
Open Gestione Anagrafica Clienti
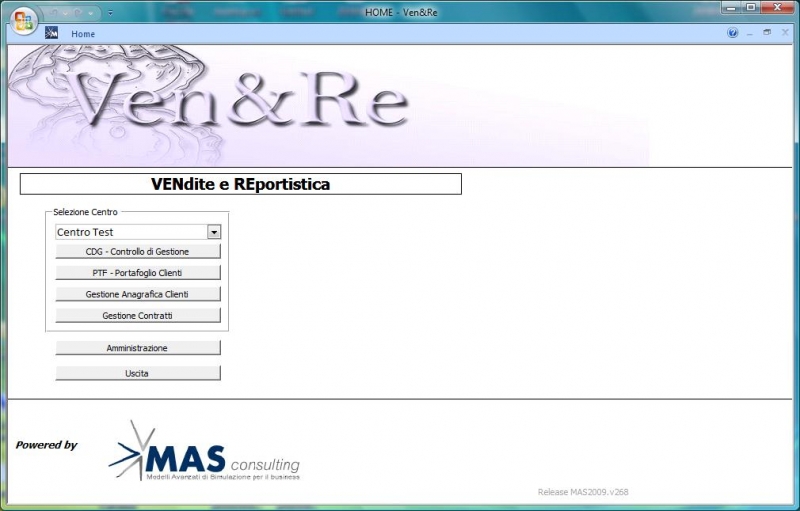pyautogui.click(x=138, y=294)
